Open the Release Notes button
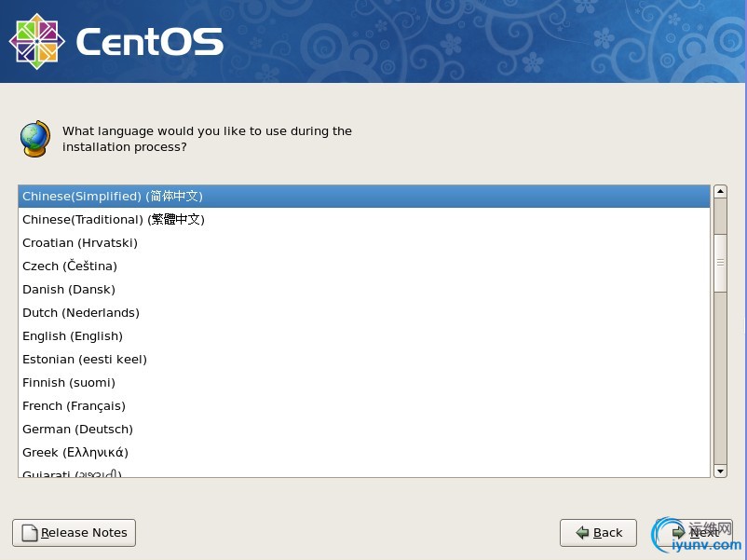Screen dimensions: 747x560 (74, 533)
